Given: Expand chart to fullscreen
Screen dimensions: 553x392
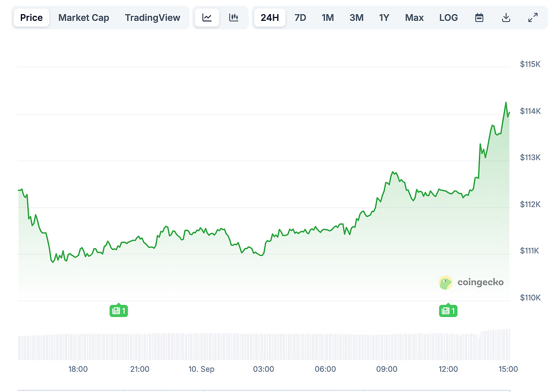Looking at the screenshot, I should pyautogui.click(x=533, y=17).
